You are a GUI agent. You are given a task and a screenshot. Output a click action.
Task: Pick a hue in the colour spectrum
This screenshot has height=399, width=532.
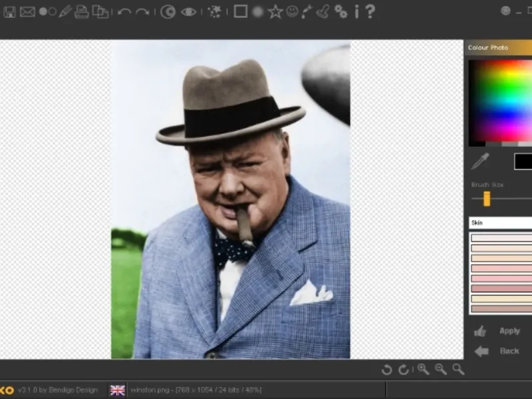coord(501,102)
